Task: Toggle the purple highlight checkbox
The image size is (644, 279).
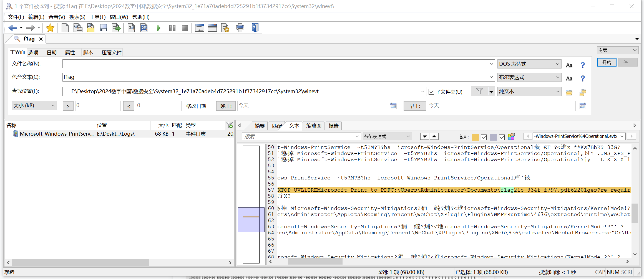Action: pos(502,137)
